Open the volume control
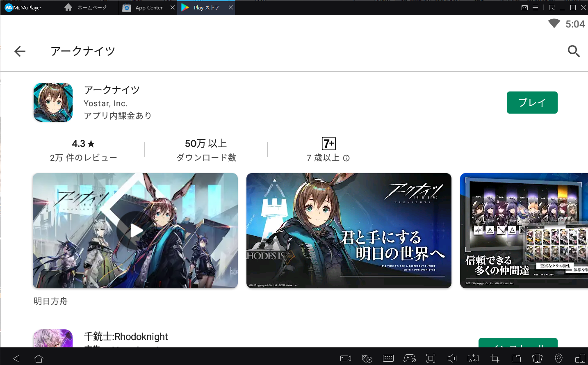This screenshot has height=365, width=588. coord(452,358)
